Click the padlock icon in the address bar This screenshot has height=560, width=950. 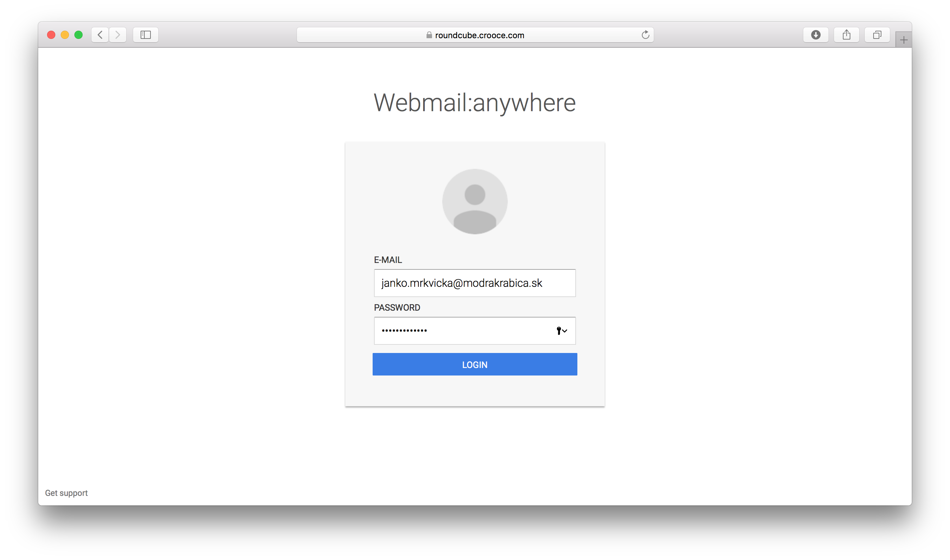pyautogui.click(x=429, y=35)
